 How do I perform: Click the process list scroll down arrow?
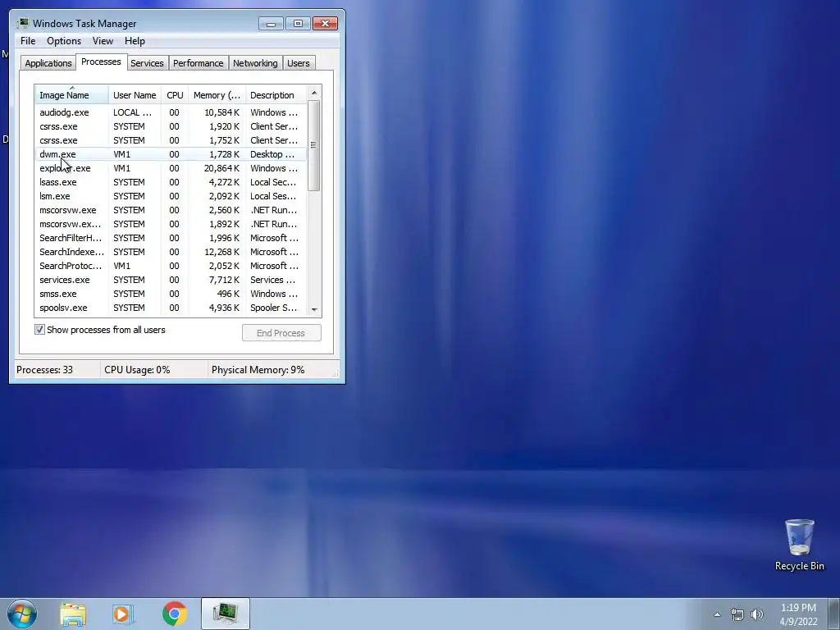[314, 309]
